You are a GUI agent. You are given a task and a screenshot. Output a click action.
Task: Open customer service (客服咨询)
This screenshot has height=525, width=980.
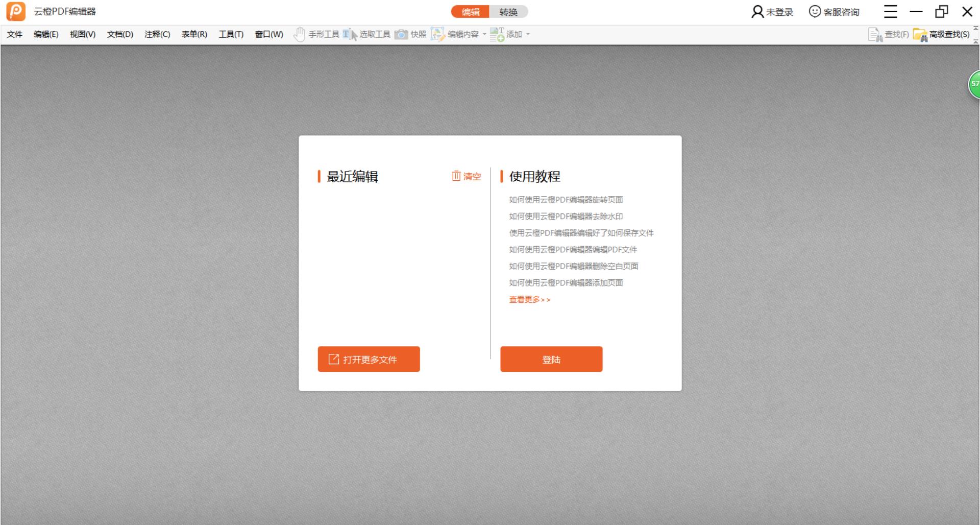pyautogui.click(x=834, y=12)
